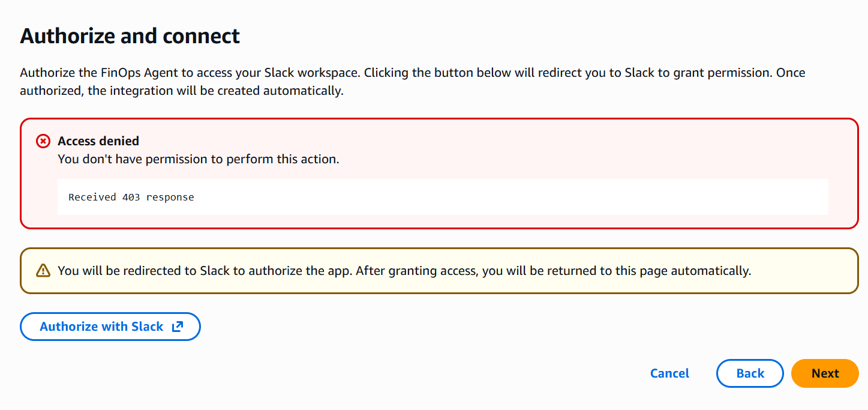The image size is (868, 410).
Task: Go back to the previous step
Action: pyautogui.click(x=750, y=373)
